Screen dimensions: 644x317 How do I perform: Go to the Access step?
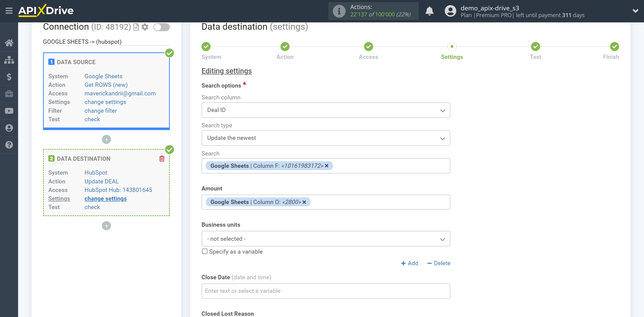(x=368, y=47)
